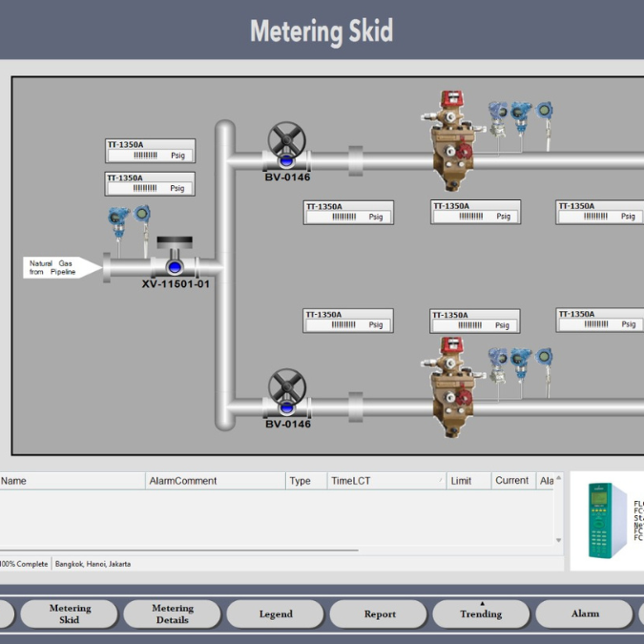The image size is (644, 644).
Task: Sort alarms by Current column
Action: (514, 481)
